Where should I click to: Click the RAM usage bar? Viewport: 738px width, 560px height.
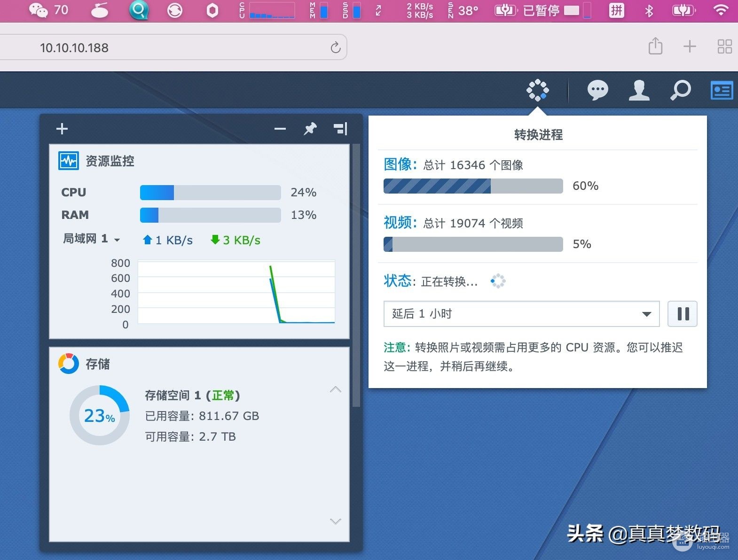click(x=210, y=215)
